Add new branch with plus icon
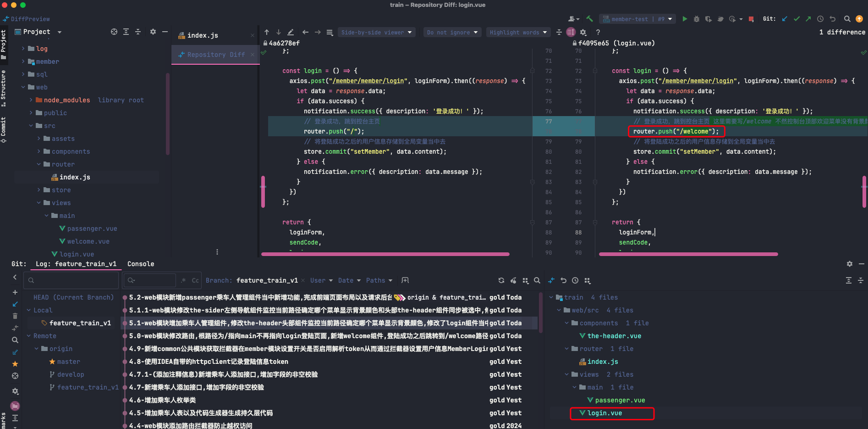The image size is (868, 429). 15,292
